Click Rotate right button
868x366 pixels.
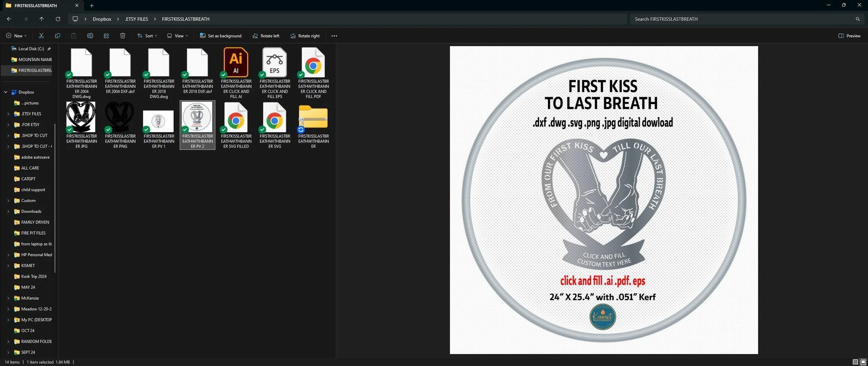pyautogui.click(x=305, y=36)
